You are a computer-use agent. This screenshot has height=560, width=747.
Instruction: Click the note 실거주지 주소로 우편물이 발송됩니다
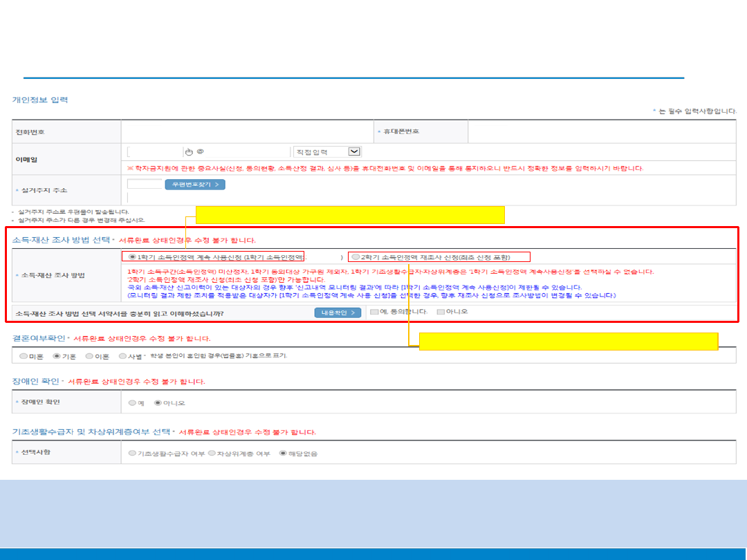73,212
